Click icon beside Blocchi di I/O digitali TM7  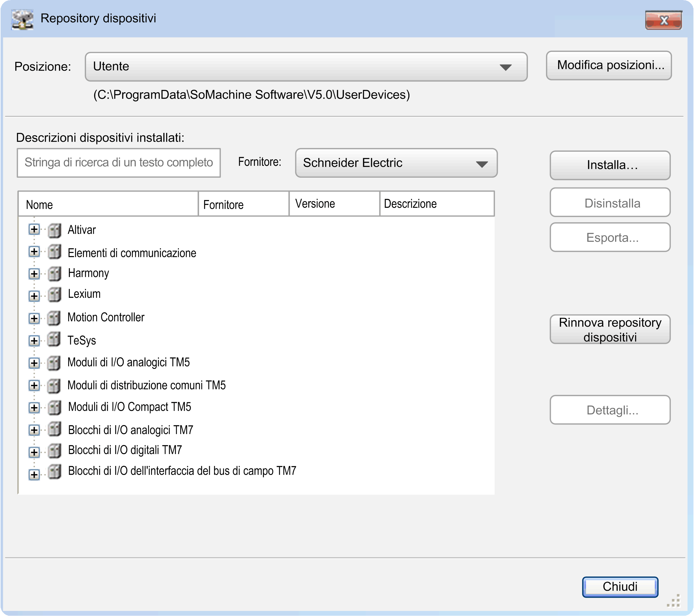click(x=54, y=451)
